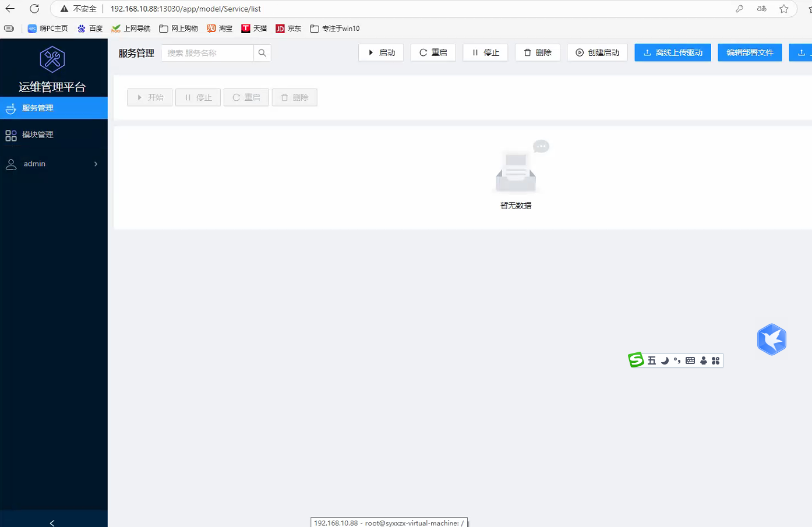Open soft keyboard in input method bar
The image size is (812, 527).
tap(690, 361)
